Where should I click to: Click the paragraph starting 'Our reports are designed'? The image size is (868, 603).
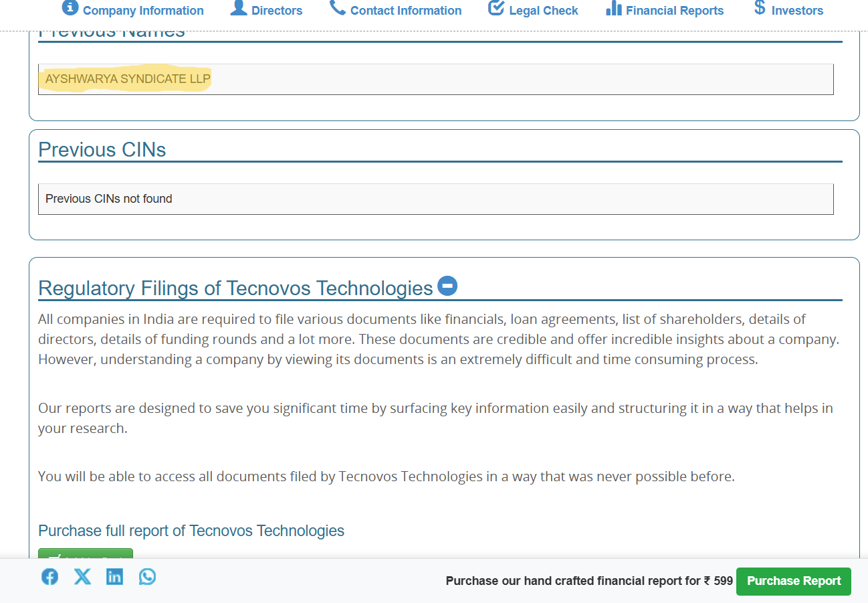click(435, 418)
